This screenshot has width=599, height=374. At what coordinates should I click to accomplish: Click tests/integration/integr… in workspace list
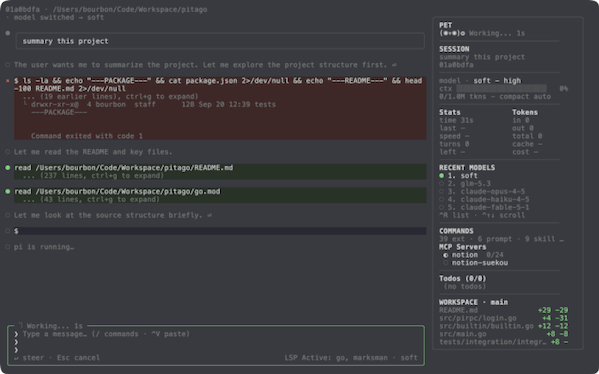click(493, 342)
